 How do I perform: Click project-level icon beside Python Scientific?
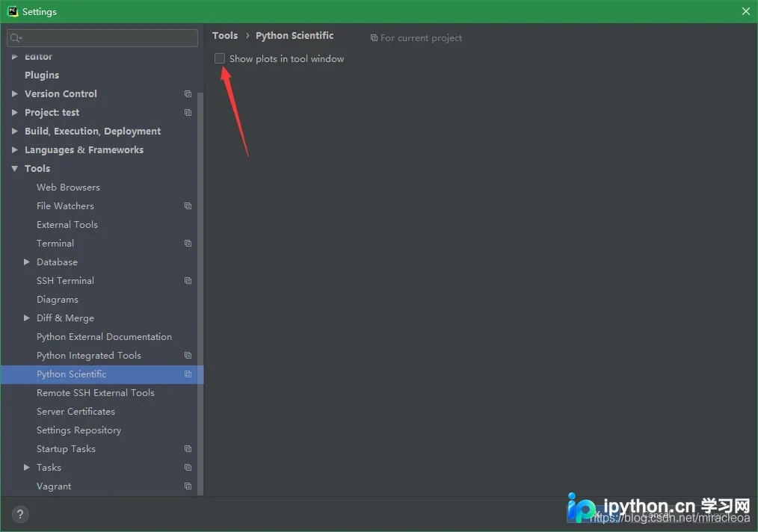pos(188,374)
